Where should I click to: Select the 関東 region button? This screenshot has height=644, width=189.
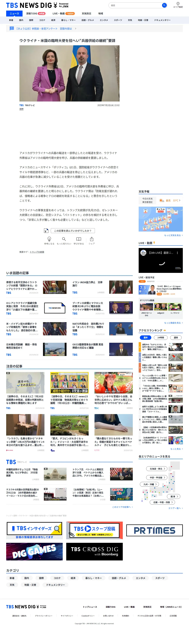point(174,496)
